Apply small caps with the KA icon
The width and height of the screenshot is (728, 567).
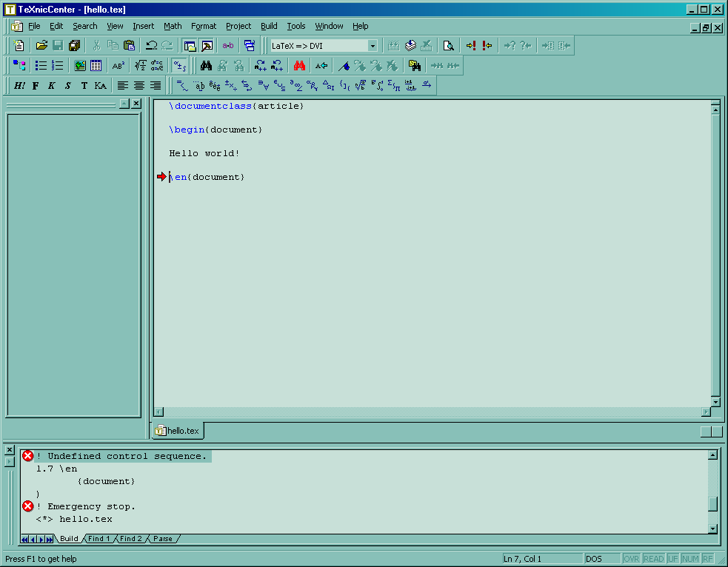tap(100, 85)
